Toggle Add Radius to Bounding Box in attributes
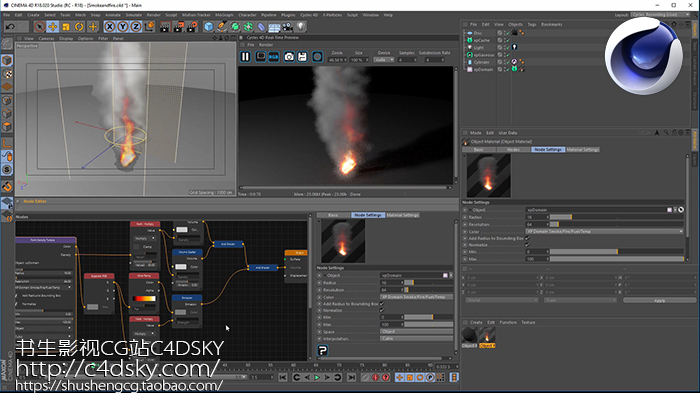 click(527, 238)
